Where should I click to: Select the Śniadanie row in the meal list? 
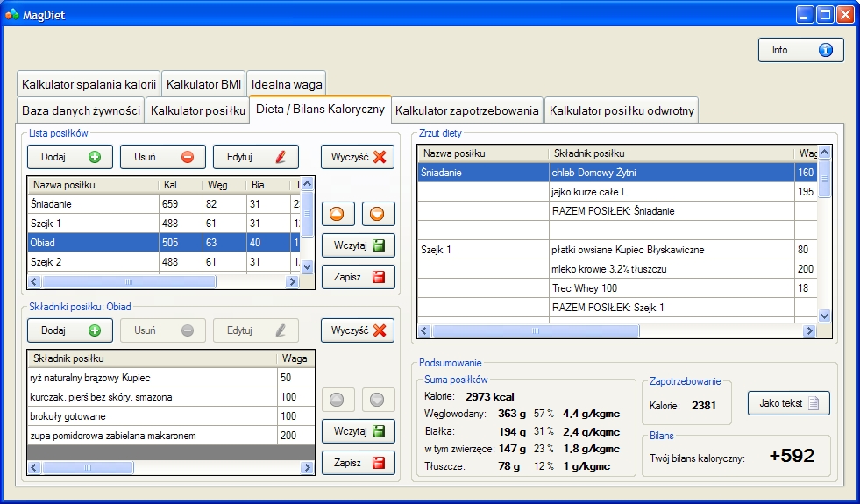coord(164,204)
